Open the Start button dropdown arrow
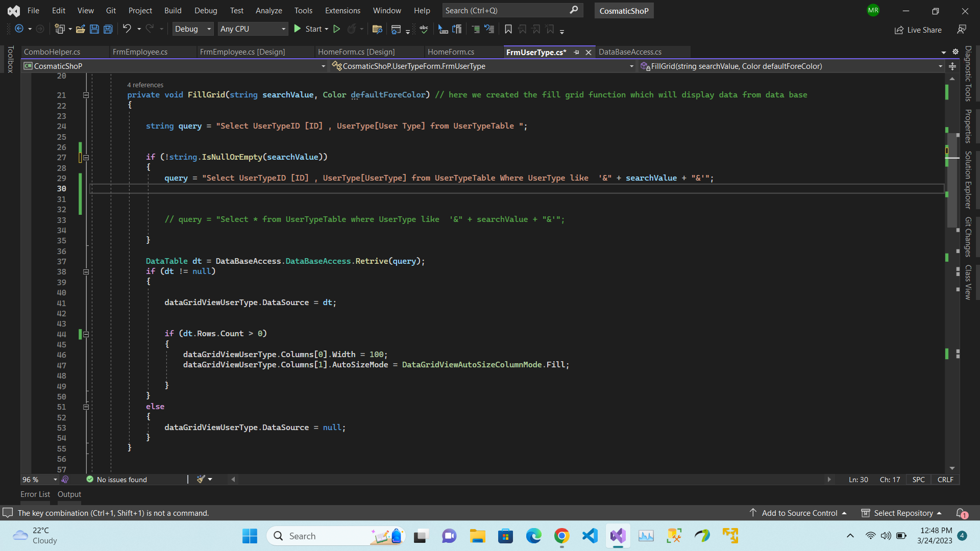 tap(327, 29)
